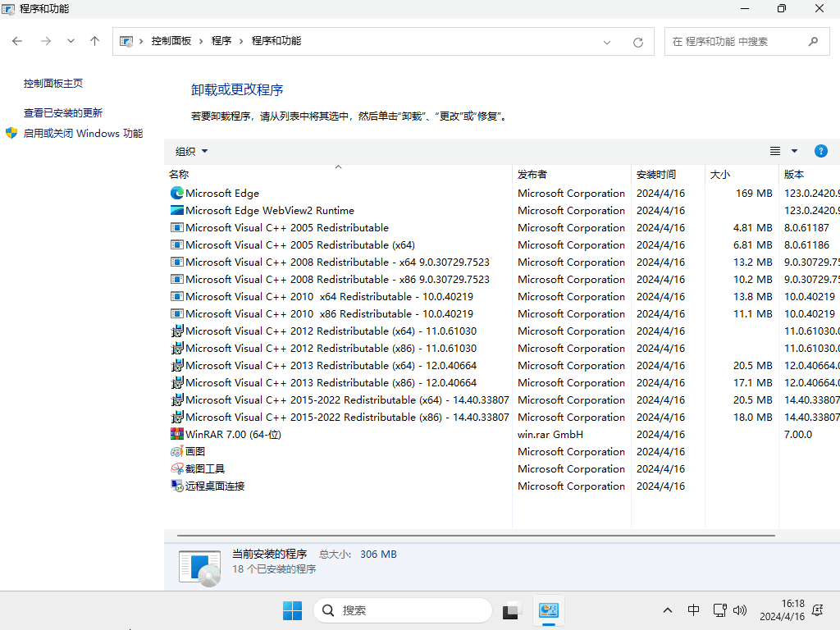Select Visual C++ 2010 x86 Redistributable row
The height and width of the screenshot is (630, 840).
(x=502, y=313)
